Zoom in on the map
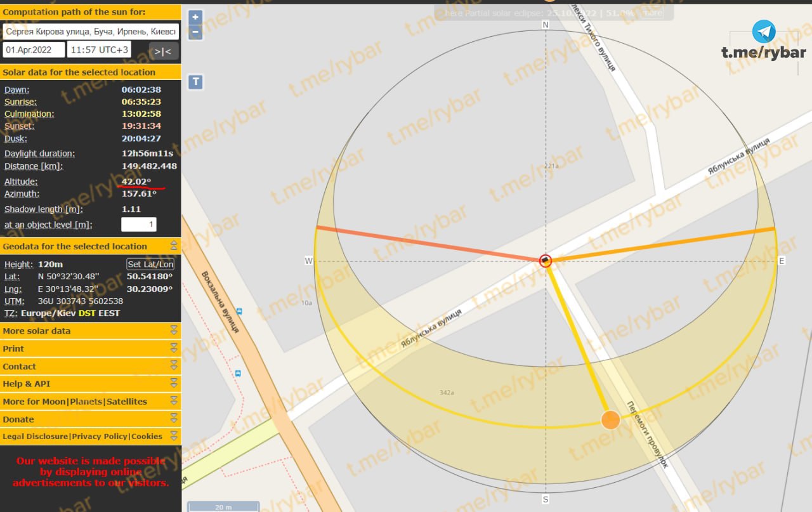This screenshot has width=812, height=512. pos(195,18)
